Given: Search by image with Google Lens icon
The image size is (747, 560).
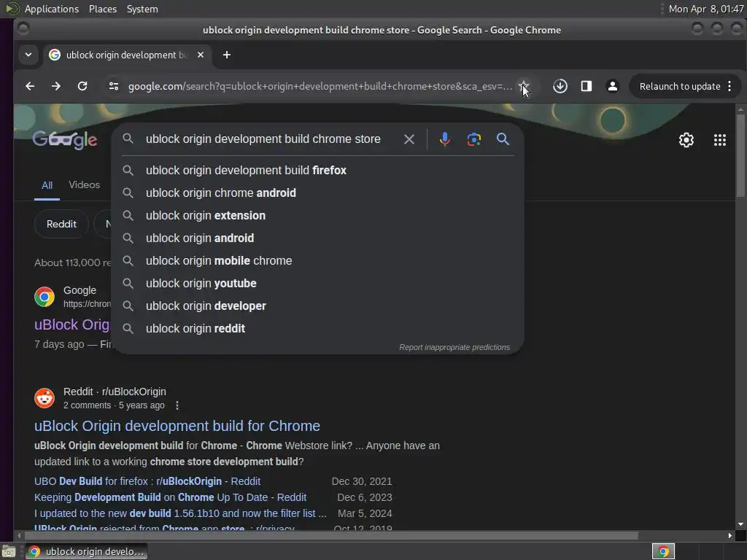Looking at the screenshot, I should 473,139.
